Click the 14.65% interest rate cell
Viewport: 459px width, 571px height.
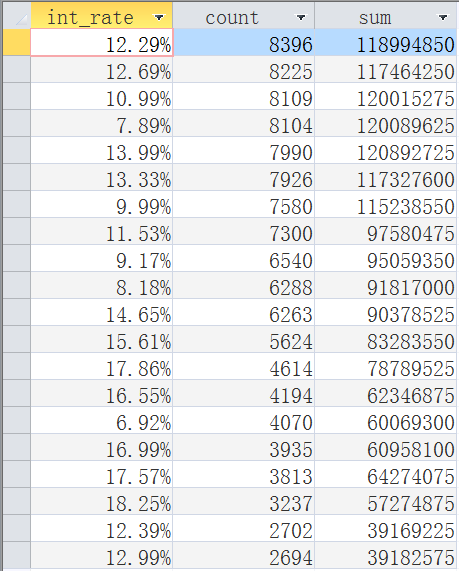(x=102, y=312)
